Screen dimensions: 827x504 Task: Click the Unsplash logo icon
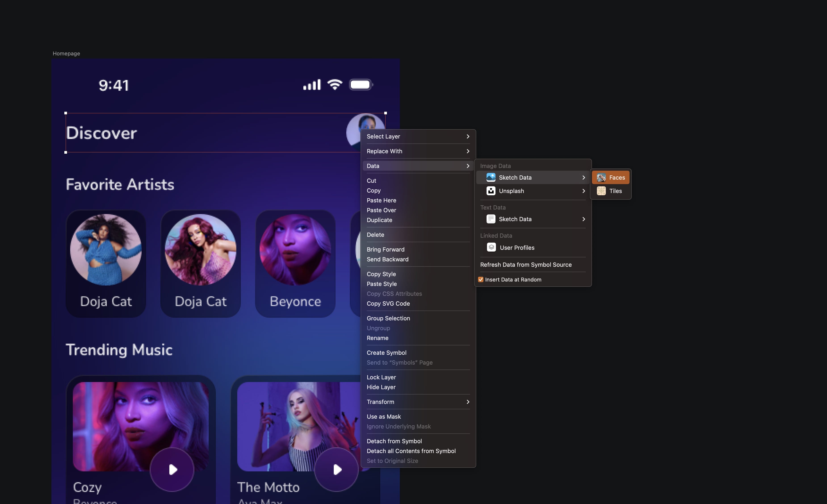pos(491,191)
